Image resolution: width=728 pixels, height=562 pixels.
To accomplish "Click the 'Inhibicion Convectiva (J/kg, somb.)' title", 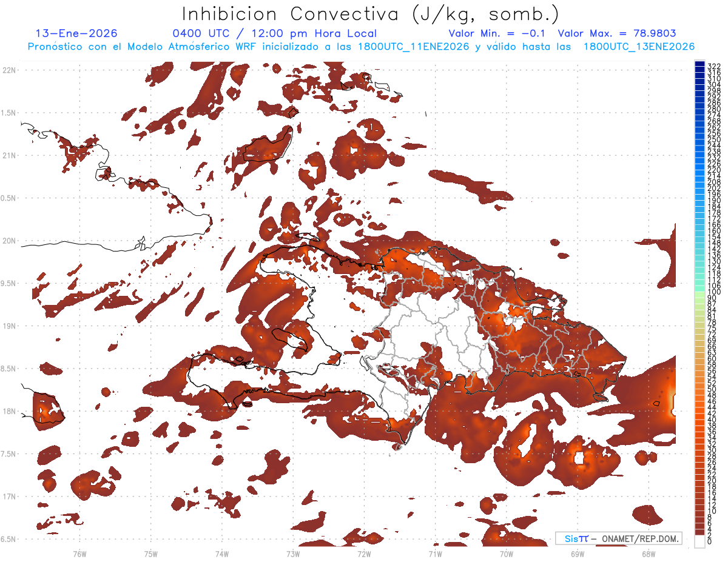I will [x=370, y=15].
